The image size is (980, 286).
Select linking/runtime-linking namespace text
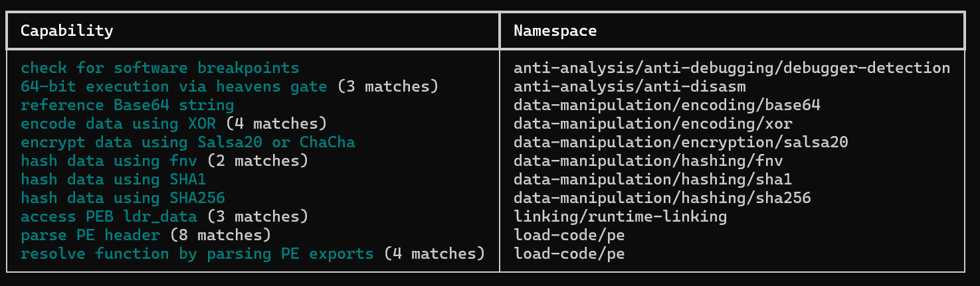coord(621,216)
